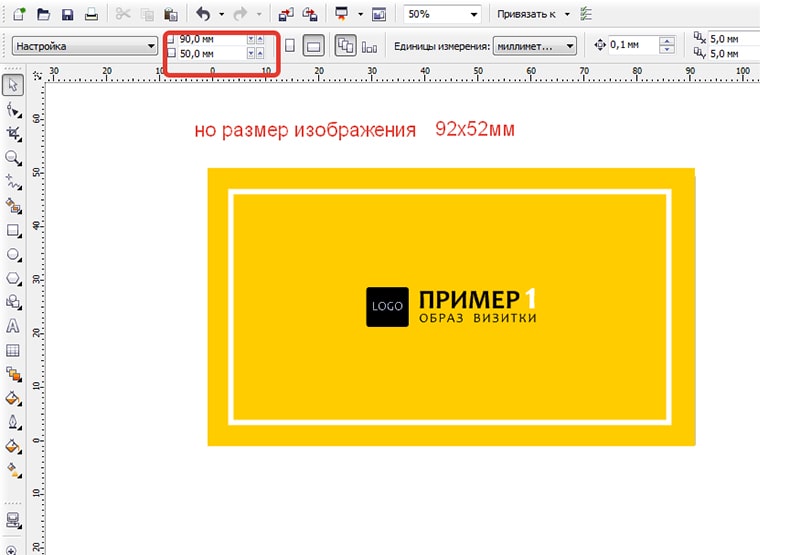Select the Zoom tool

click(13, 158)
